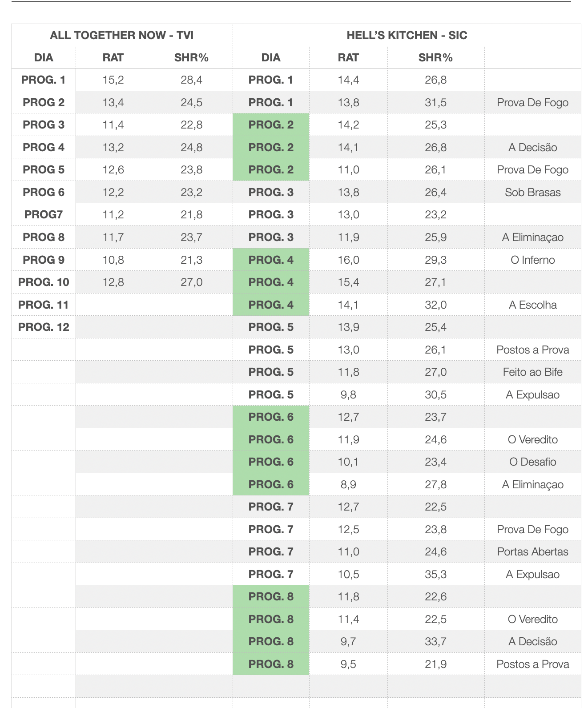Click the O Desafio cell
588x708 pixels.
[x=532, y=462]
